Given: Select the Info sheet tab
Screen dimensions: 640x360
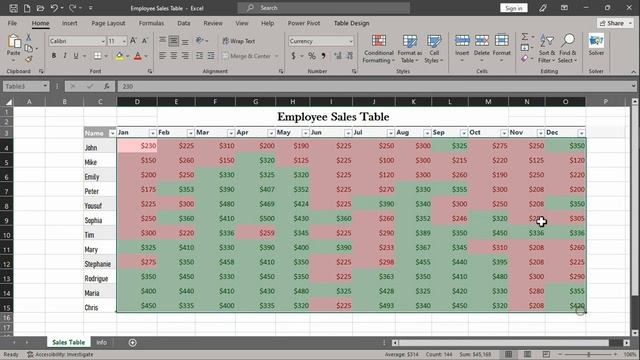Looking at the screenshot, I should (102, 342).
